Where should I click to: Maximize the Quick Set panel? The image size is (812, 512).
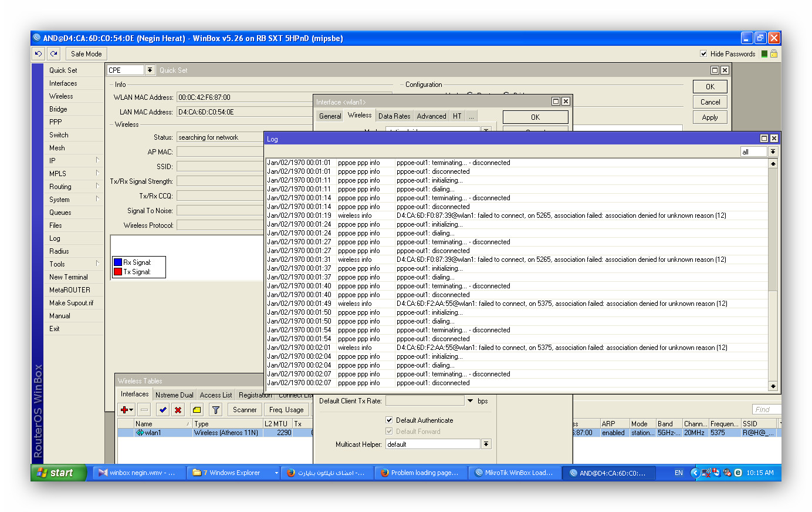click(715, 70)
